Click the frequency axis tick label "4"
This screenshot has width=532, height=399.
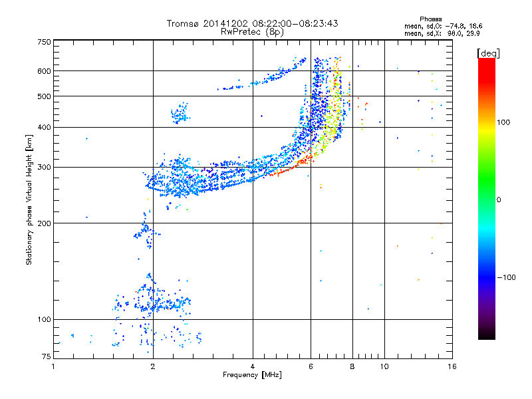(253, 366)
